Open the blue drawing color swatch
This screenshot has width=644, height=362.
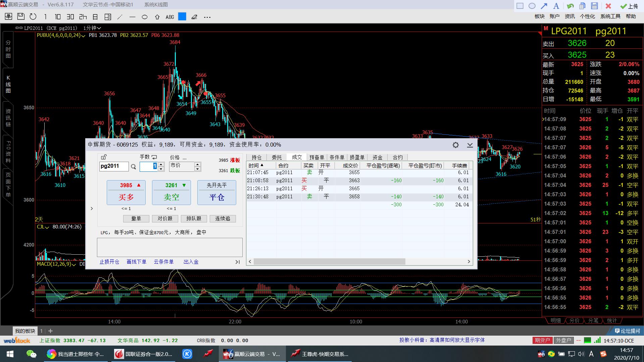click(x=182, y=16)
